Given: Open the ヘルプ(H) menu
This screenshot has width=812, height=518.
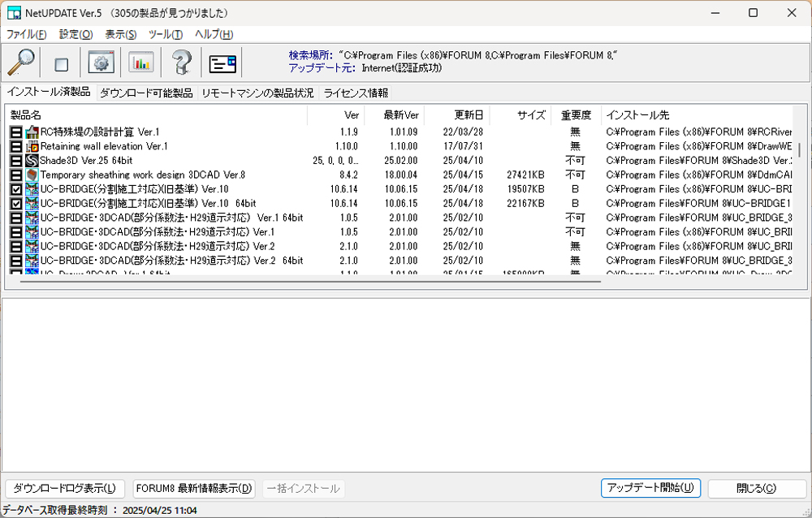Looking at the screenshot, I should [x=214, y=34].
